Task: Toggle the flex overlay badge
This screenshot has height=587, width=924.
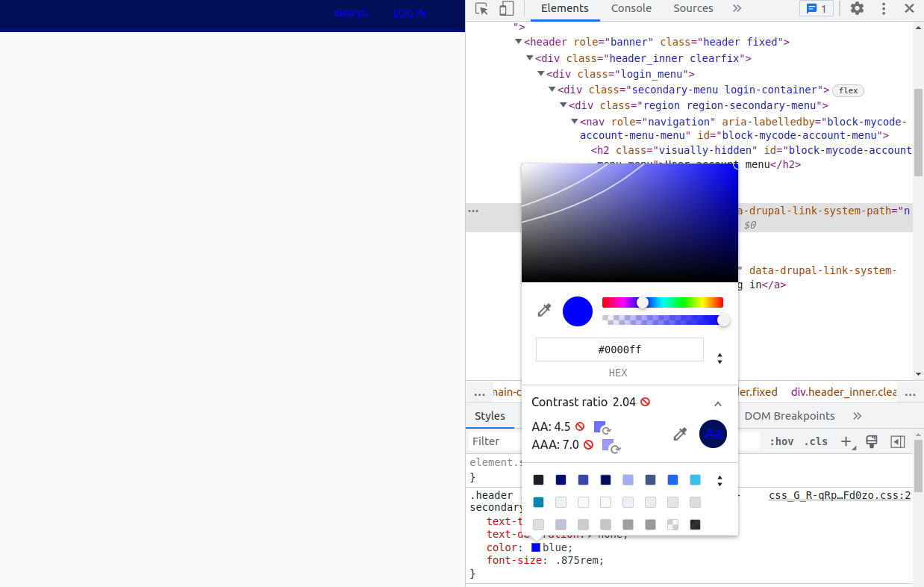Action: tap(848, 90)
